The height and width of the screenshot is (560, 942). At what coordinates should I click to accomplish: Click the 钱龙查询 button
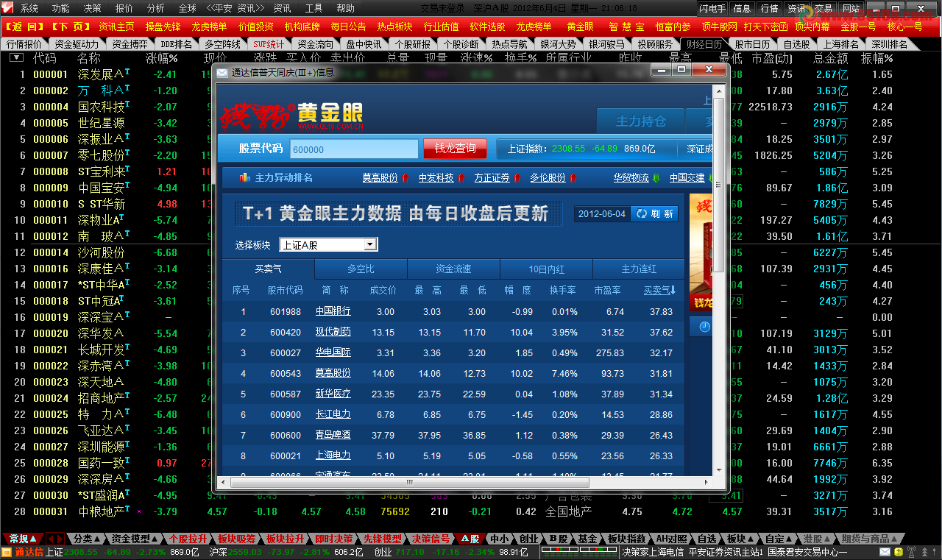pyautogui.click(x=455, y=148)
